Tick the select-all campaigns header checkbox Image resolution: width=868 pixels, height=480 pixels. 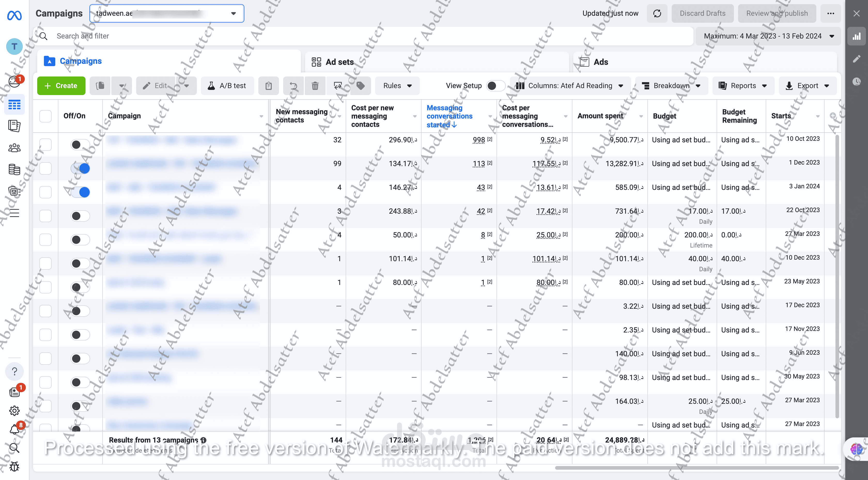(45, 116)
